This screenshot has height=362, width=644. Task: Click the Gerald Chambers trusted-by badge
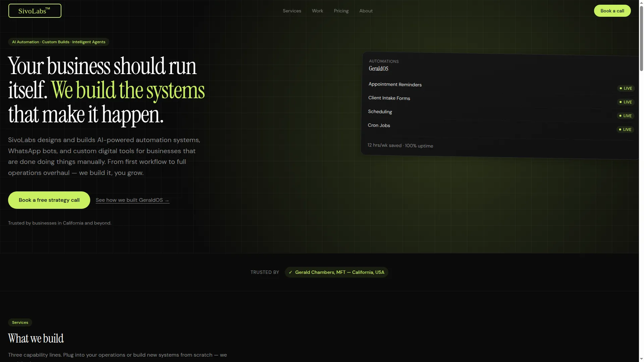pyautogui.click(x=336, y=272)
